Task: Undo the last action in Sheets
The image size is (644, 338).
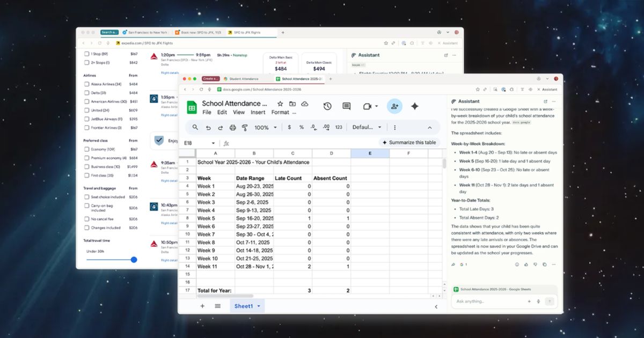Action: click(208, 128)
